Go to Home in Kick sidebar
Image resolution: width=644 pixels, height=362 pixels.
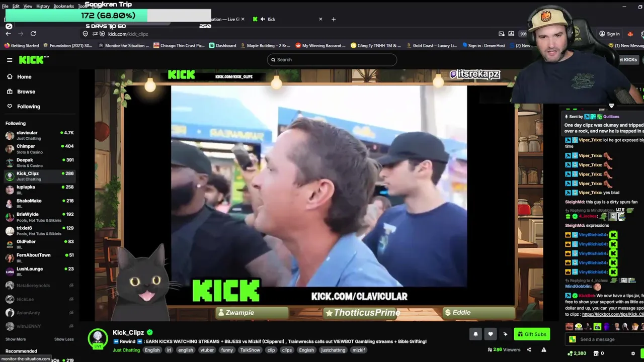pos(24,77)
